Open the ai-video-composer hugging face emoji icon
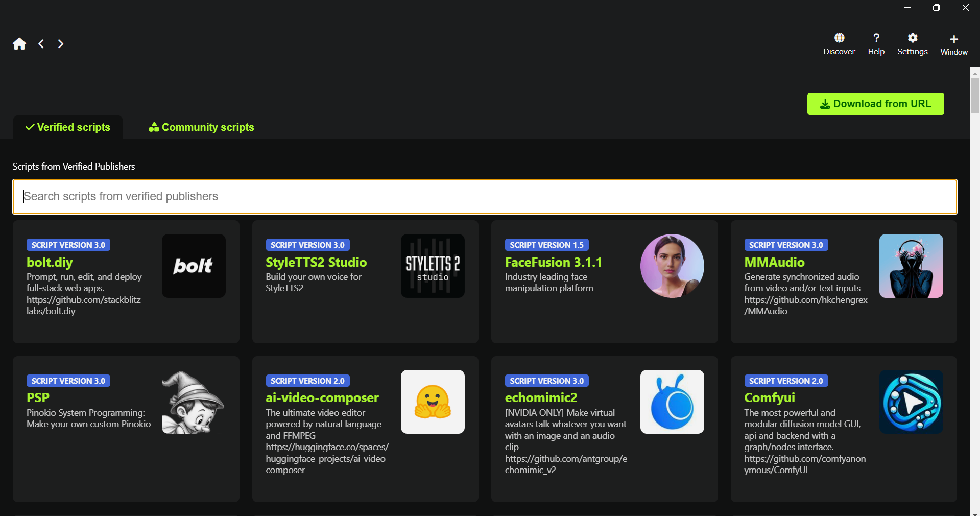 pyautogui.click(x=433, y=402)
